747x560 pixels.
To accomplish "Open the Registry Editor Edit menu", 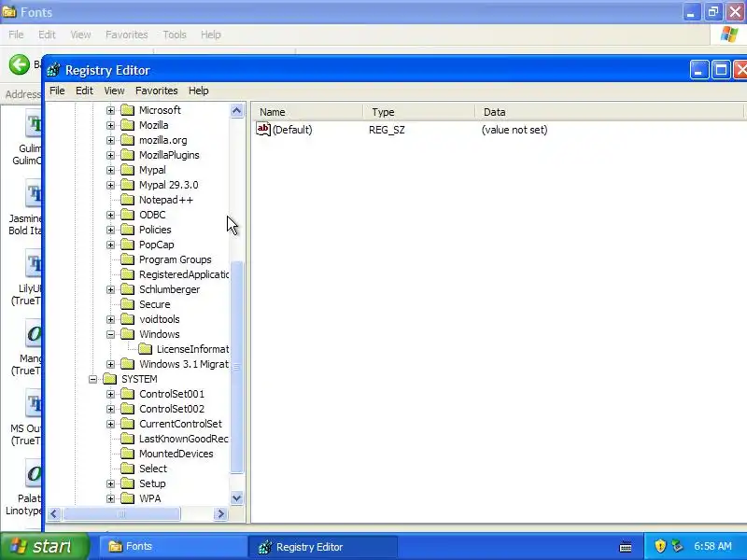I will tap(84, 91).
